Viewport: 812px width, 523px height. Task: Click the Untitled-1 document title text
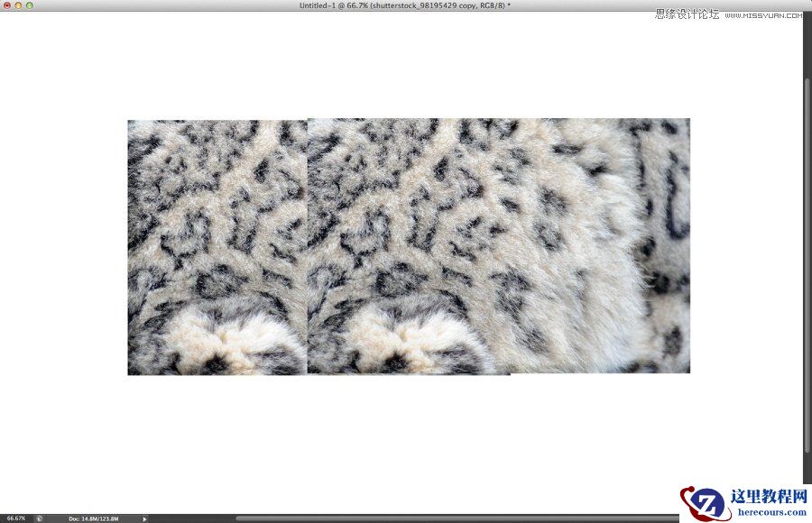click(404, 5)
